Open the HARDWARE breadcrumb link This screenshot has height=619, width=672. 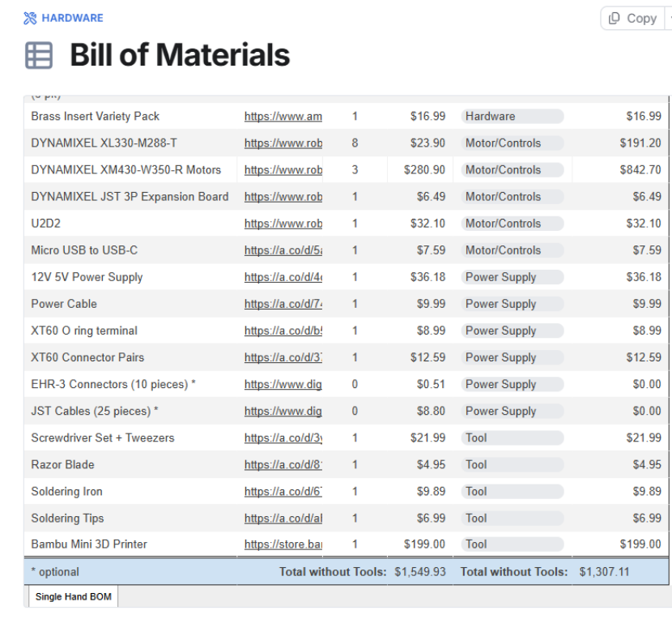coord(72,18)
